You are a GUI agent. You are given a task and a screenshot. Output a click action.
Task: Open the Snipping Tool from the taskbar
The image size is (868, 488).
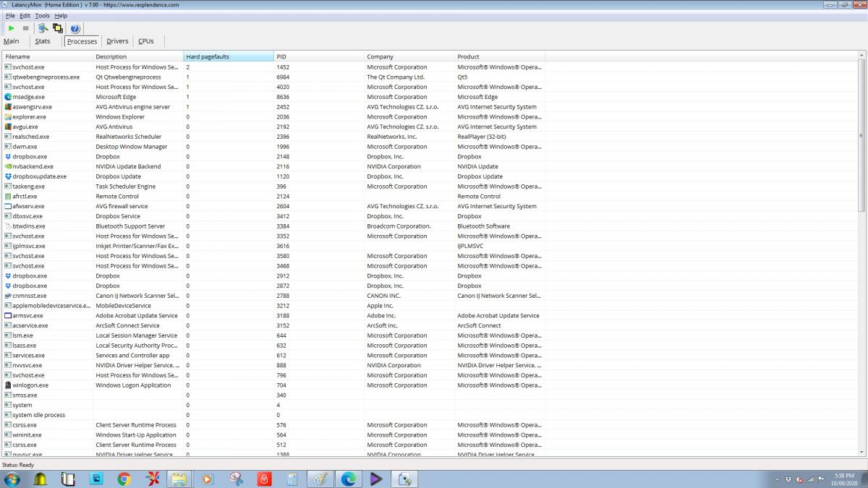click(x=237, y=479)
